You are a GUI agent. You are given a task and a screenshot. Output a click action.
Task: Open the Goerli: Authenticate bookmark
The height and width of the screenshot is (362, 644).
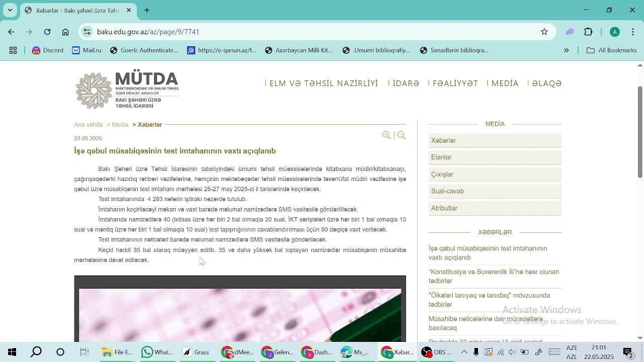click(144, 50)
